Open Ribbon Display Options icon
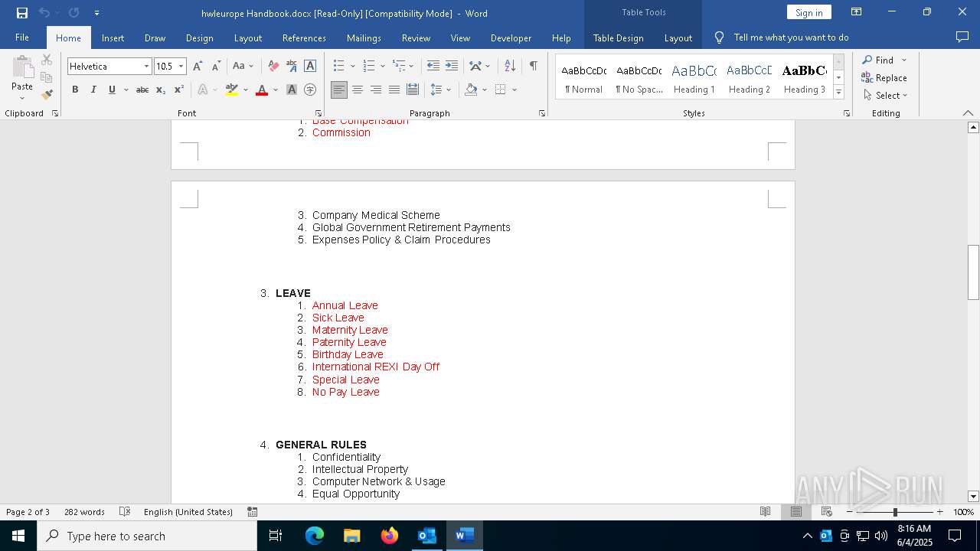980x551 pixels. [x=857, y=12]
